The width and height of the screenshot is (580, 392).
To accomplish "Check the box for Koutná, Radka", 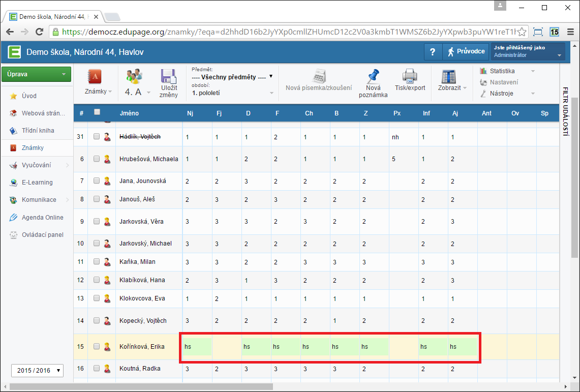I will click(x=97, y=368).
